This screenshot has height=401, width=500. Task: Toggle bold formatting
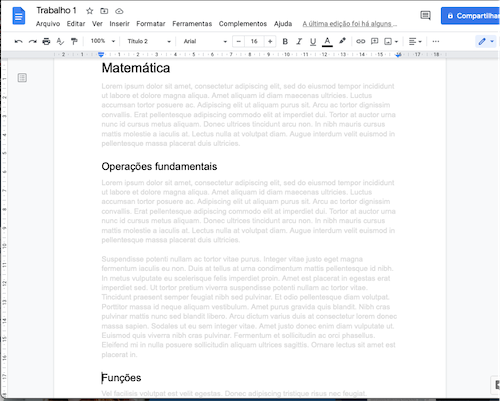click(x=285, y=41)
